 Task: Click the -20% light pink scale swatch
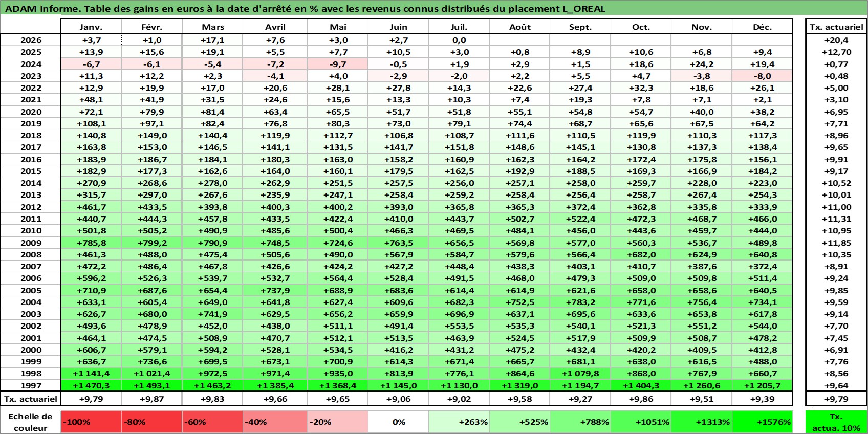[338, 422]
